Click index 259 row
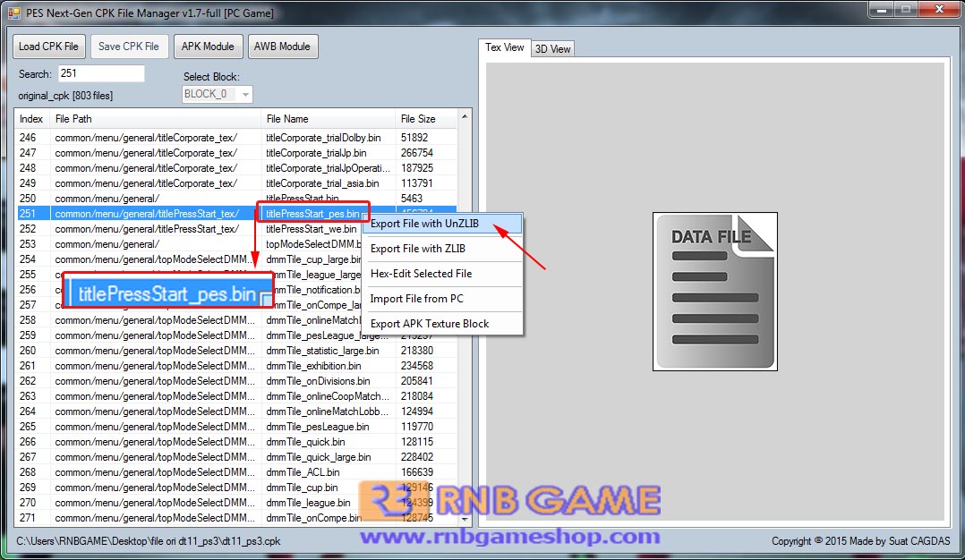Viewport: 965px width, 560px height. pyautogui.click(x=235, y=335)
